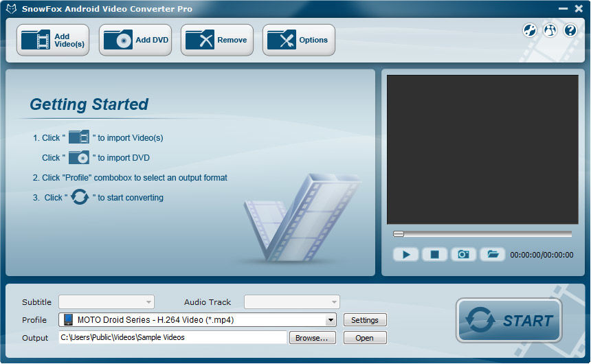Open the Subtitle dropdown
This screenshot has height=364, width=591.
click(107, 302)
